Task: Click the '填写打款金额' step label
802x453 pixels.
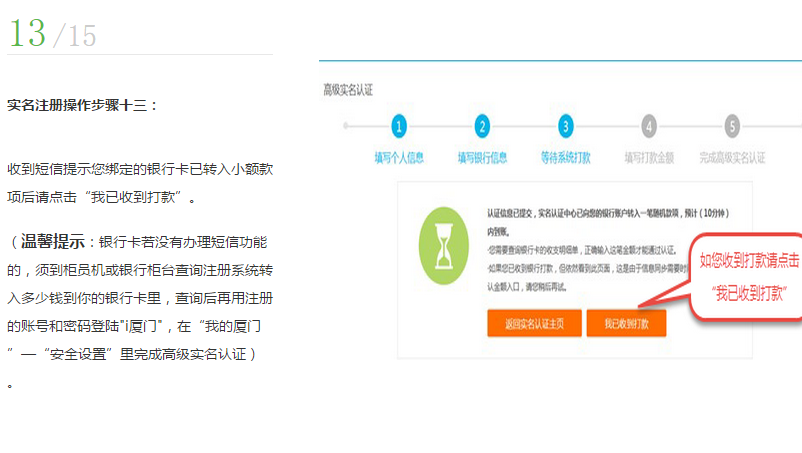Action: [649, 158]
